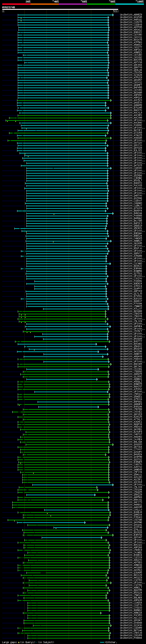Open the UniRef100_A0CXM9 label

pos(131,118)
